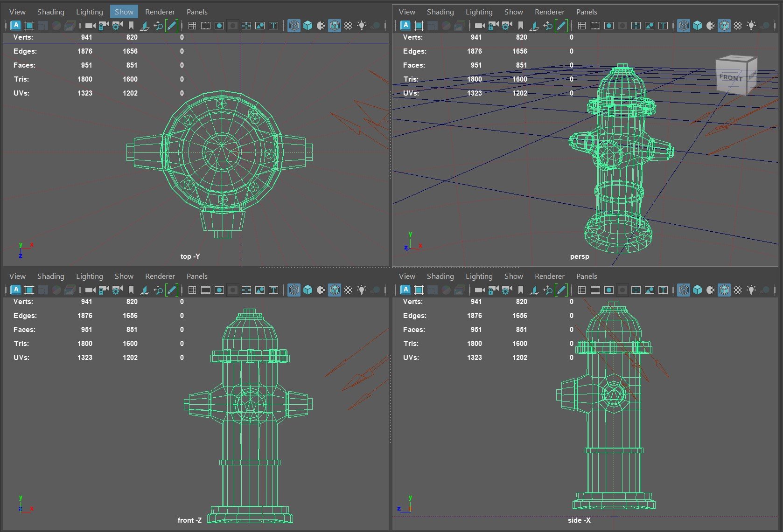
Task: Click Bookmarks icon in persp panel toolbar
Action: pyautogui.click(x=521, y=26)
